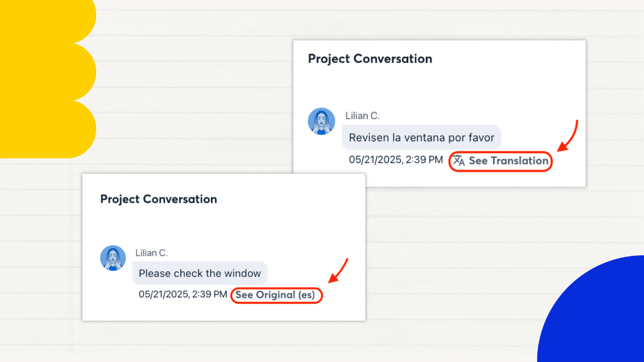Image resolution: width=644 pixels, height=362 pixels.
Task: Click the language translation icon beside See Translation
Action: (459, 161)
